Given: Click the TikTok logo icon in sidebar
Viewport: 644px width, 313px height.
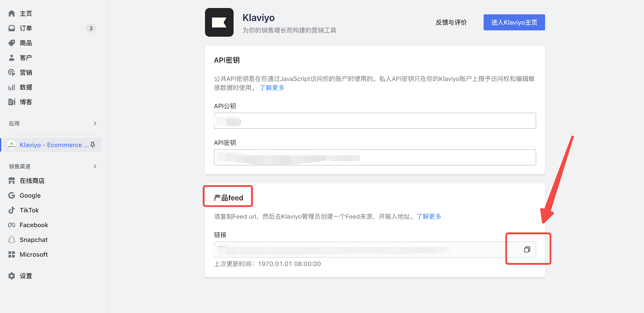Looking at the screenshot, I should [x=12, y=210].
